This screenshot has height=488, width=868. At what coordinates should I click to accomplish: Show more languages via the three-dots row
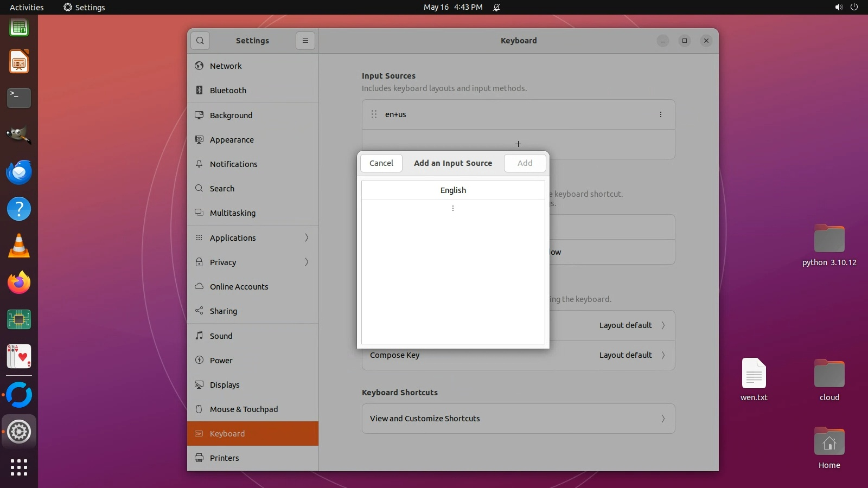click(453, 208)
